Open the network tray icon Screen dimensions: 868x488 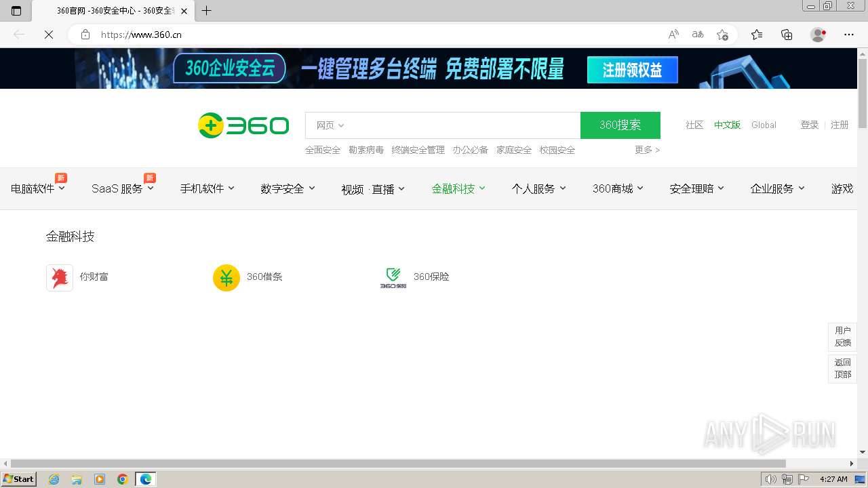coord(787,479)
